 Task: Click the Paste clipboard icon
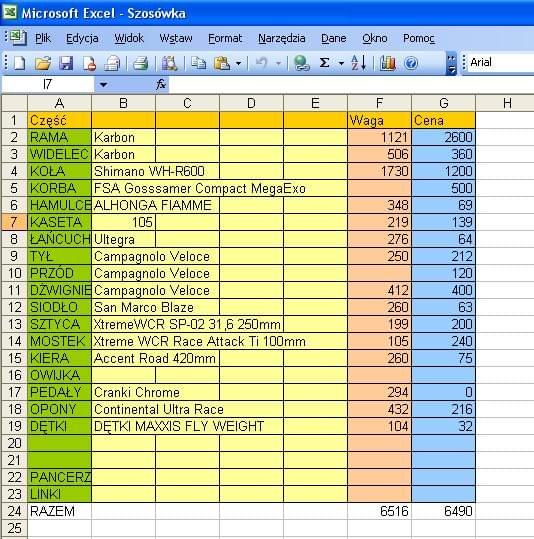coord(222,63)
